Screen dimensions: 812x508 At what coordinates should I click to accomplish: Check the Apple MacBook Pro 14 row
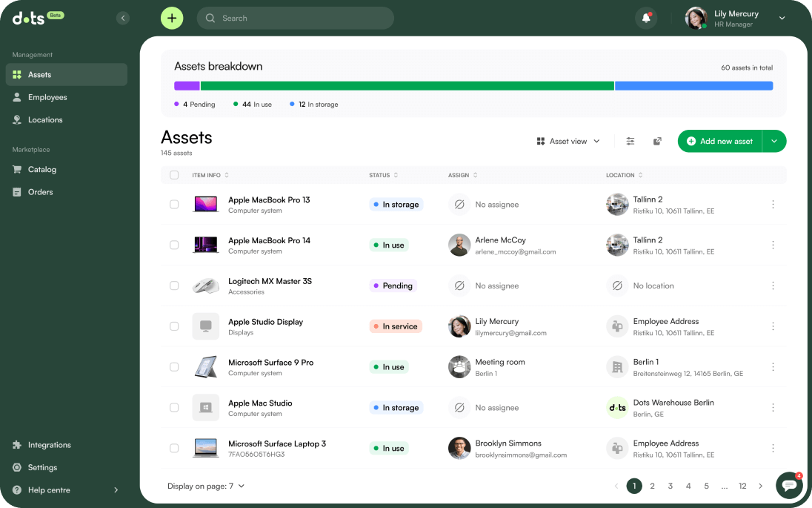pos(174,245)
